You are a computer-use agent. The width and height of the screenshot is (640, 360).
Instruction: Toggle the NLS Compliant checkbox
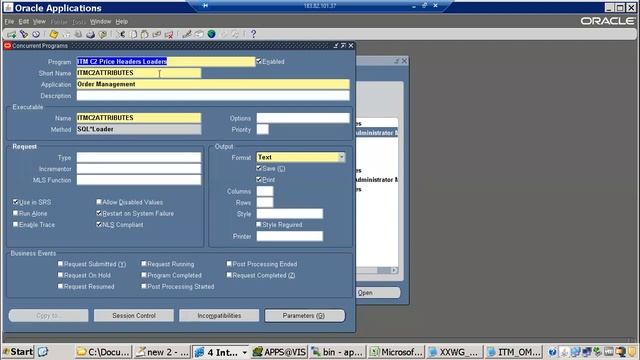tap(99, 224)
